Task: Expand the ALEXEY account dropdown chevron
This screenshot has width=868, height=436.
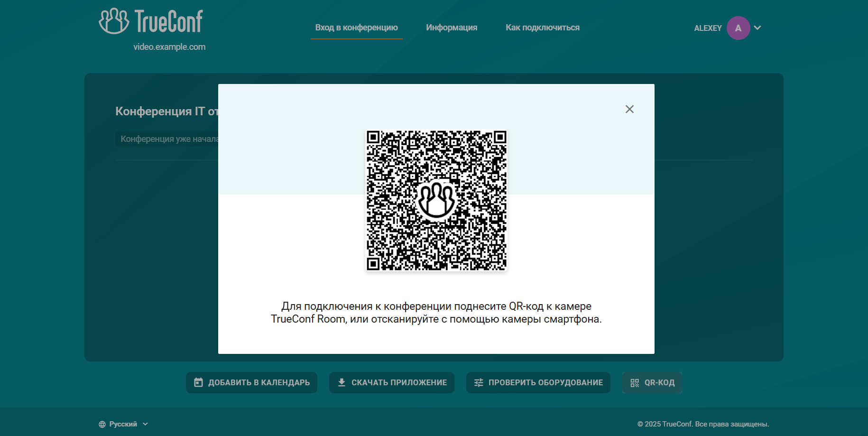Action: click(758, 28)
